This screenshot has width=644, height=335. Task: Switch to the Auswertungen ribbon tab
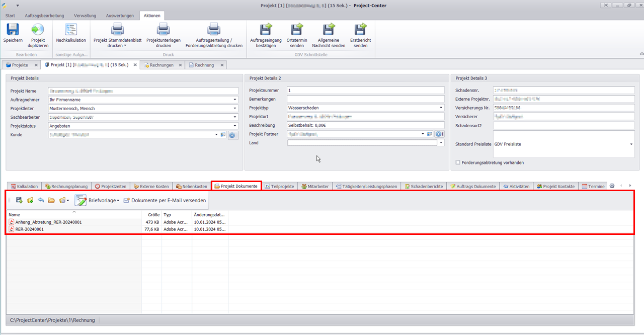[x=120, y=16]
